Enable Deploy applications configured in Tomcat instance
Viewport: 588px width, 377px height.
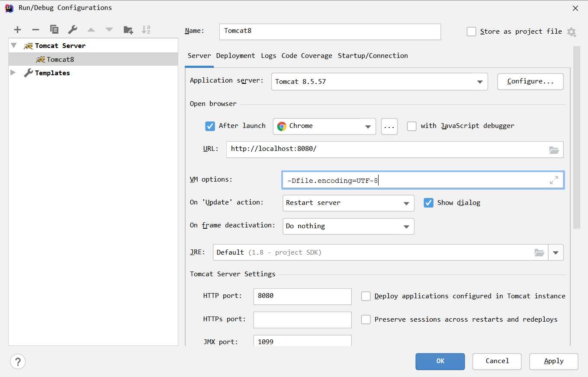coord(366,296)
